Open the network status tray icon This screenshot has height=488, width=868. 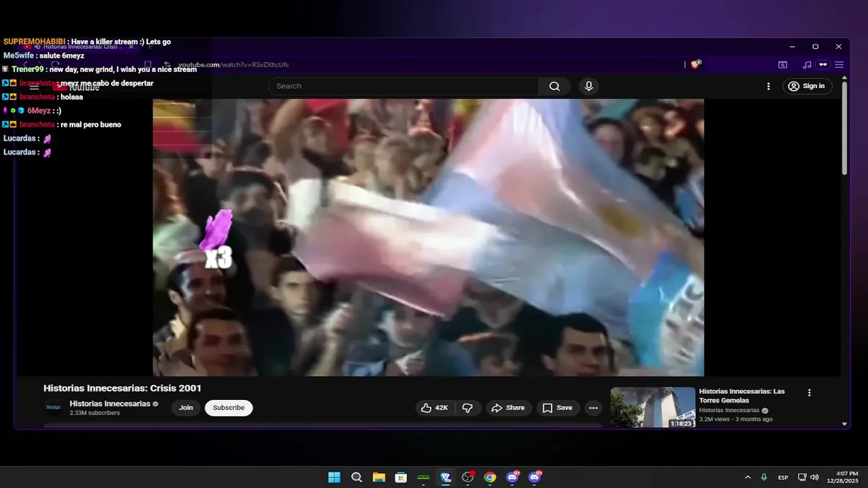click(x=802, y=477)
